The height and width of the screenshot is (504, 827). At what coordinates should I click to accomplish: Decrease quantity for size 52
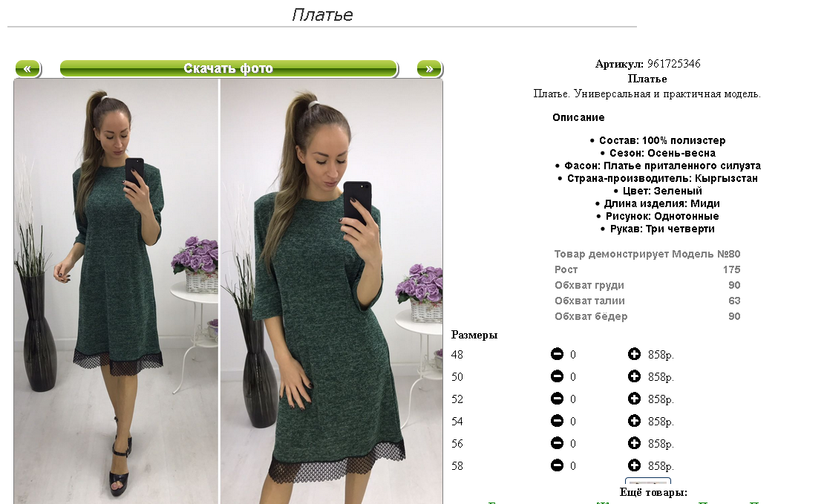pos(557,399)
